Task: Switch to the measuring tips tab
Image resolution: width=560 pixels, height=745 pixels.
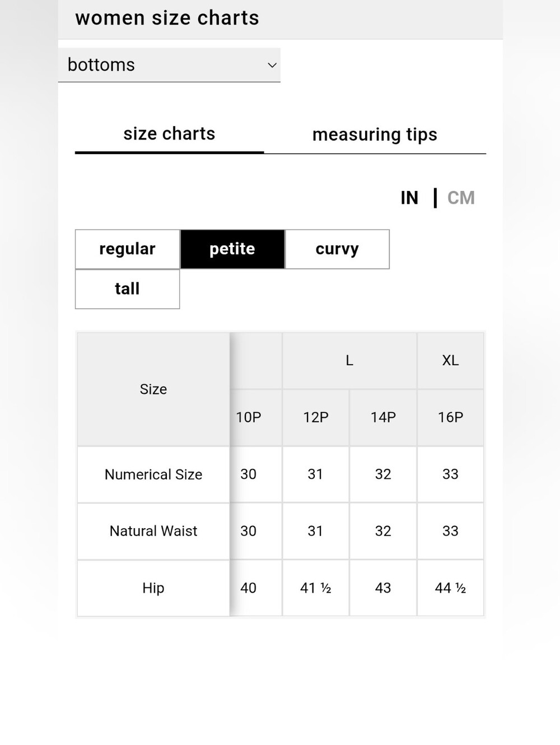Action: coord(375,134)
